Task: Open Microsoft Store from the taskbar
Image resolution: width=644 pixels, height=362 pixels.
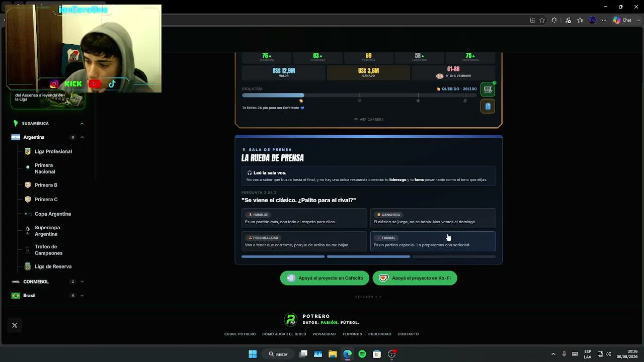Action: point(377,354)
